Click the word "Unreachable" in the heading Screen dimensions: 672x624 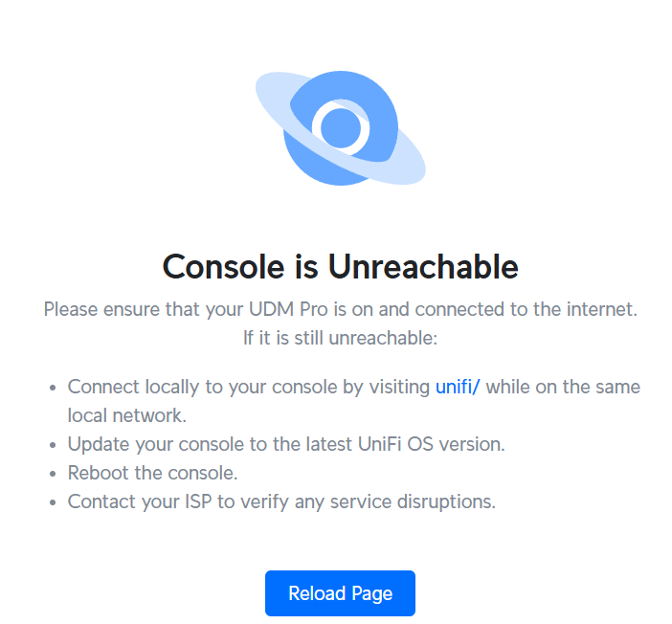click(423, 266)
